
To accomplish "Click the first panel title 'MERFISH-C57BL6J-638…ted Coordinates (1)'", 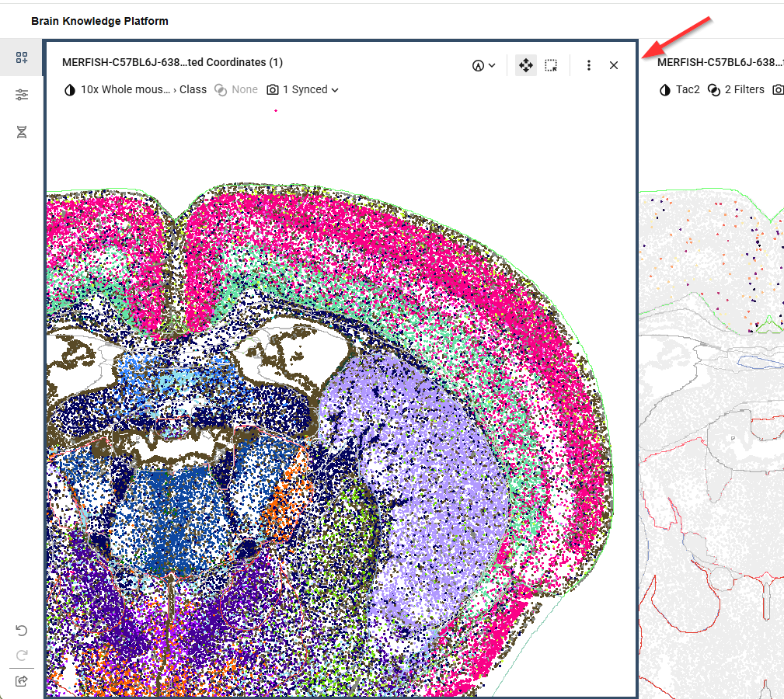I will coord(172,62).
